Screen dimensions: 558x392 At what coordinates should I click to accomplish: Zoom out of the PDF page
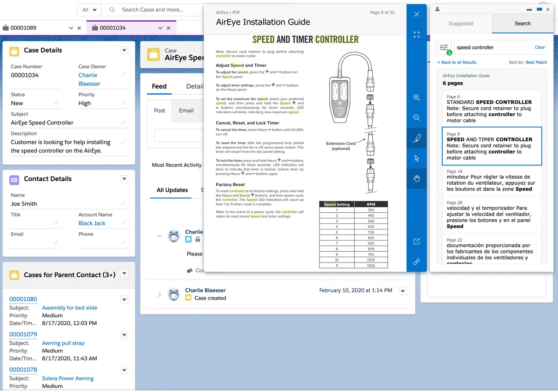(417, 118)
